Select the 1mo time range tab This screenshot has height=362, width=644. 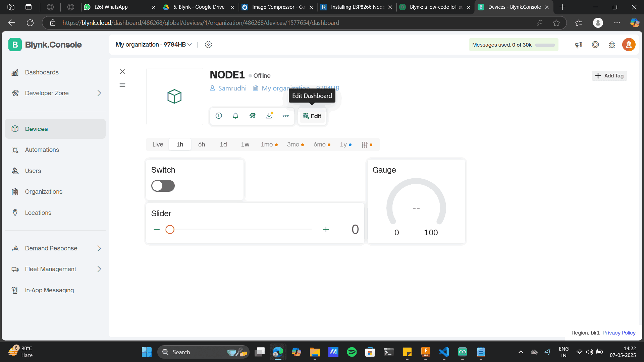point(269,144)
